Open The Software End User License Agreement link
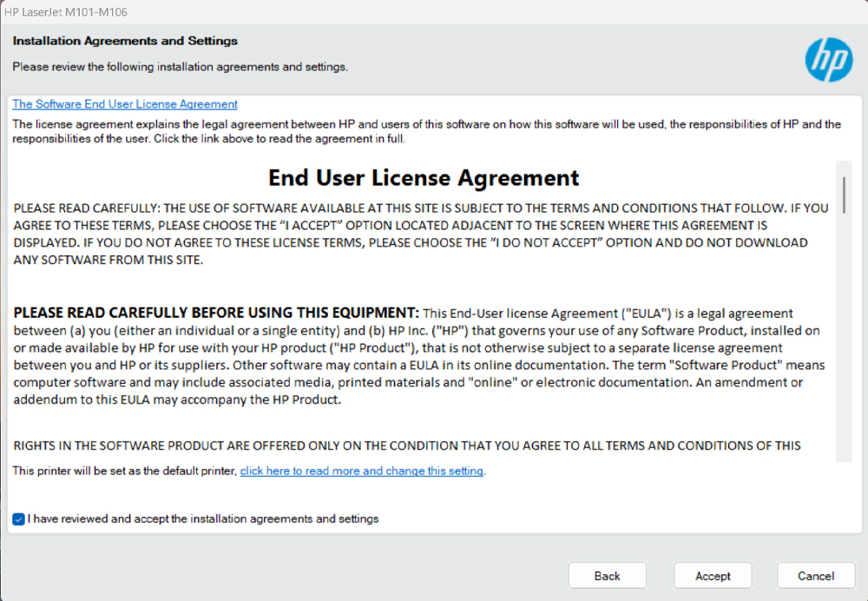The height and width of the screenshot is (601, 868). [125, 104]
